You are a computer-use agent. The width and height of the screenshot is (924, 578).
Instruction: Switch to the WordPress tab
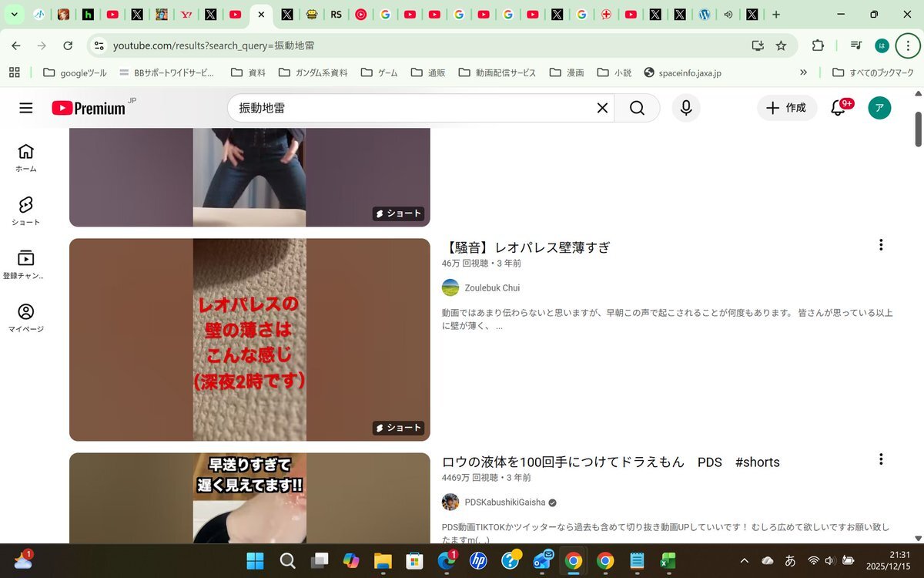(704, 14)
